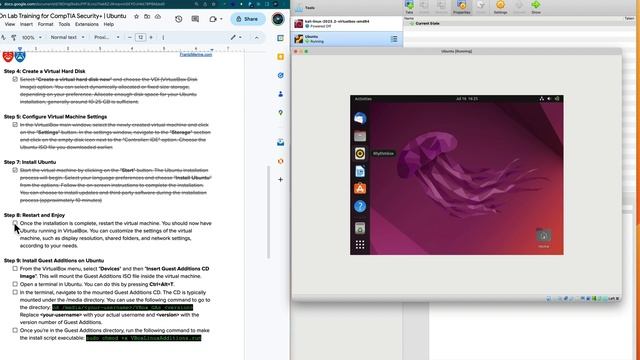Viewport: 640px width, 360px height.
Task: Open the comments panel icon
Action: coord(195,19)
